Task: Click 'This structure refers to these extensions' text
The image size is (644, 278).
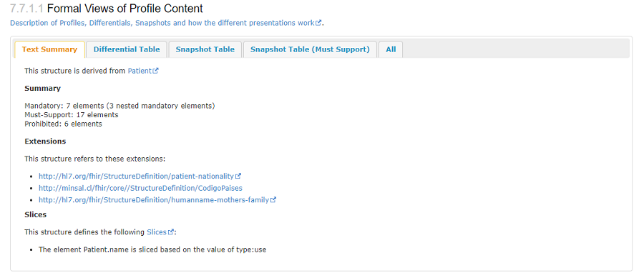Action: [95, 159]
